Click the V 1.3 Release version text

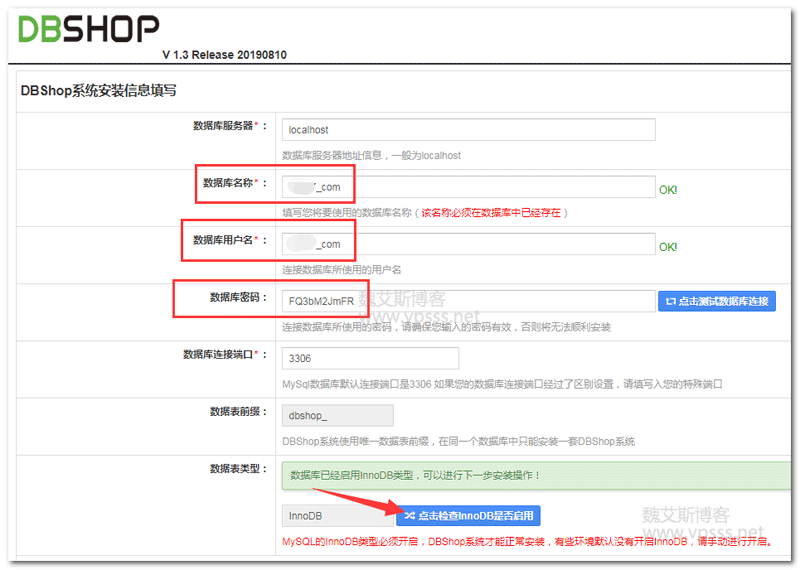tap(224, 55)
